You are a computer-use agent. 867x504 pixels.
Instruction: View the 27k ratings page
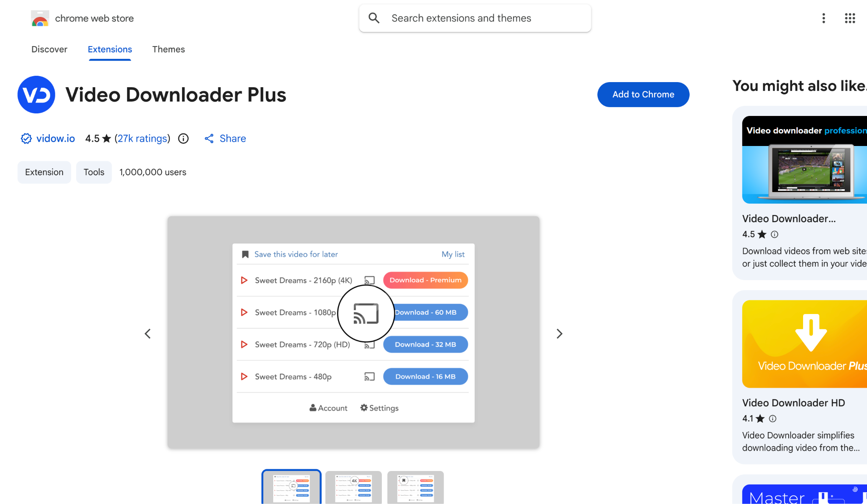[x=142, y=138]
